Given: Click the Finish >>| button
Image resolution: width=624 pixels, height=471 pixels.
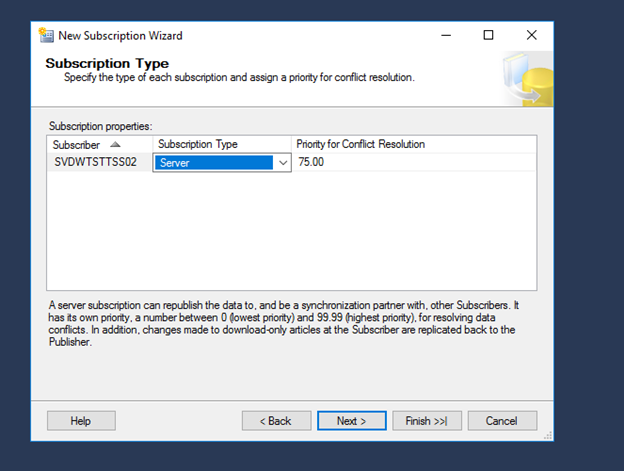Looking at the screenshot, I should (427, 421).
